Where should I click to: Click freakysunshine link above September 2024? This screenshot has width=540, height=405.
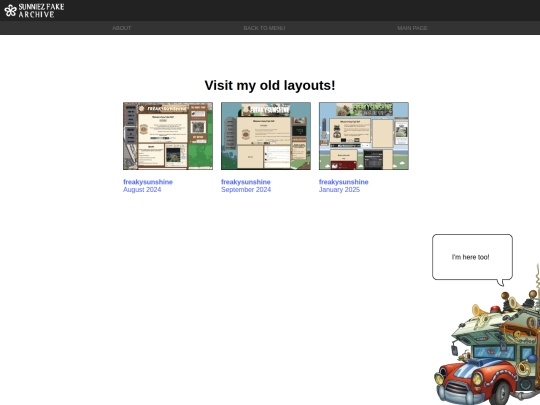(246, 182)
